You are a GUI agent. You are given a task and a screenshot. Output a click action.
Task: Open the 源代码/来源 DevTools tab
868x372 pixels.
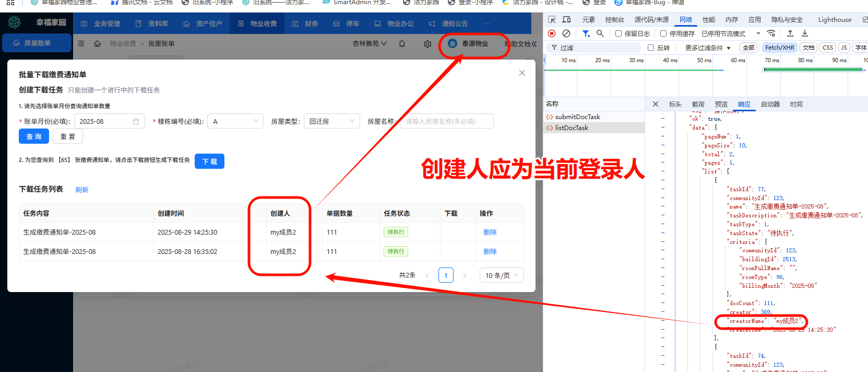[651, 20]
